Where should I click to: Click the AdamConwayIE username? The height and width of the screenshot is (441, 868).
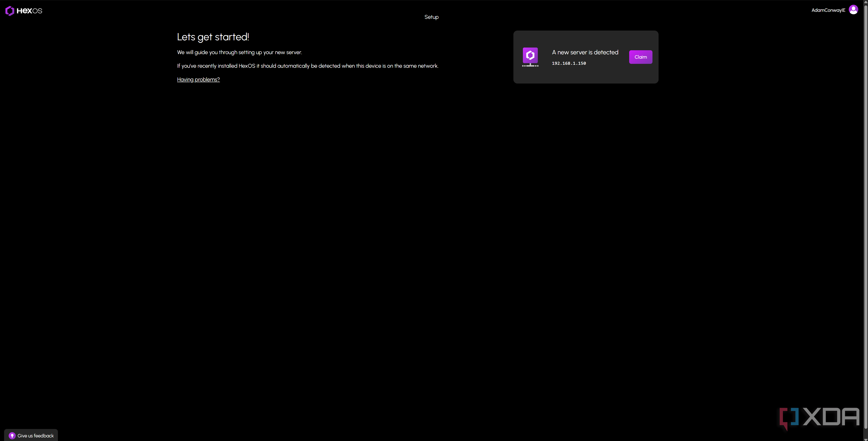click(x=828, y=10)
